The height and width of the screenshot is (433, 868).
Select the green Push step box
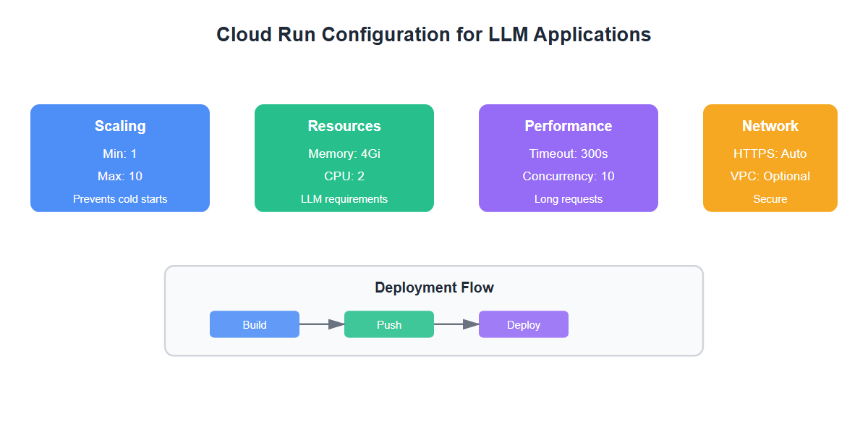(x=389, y=324)
